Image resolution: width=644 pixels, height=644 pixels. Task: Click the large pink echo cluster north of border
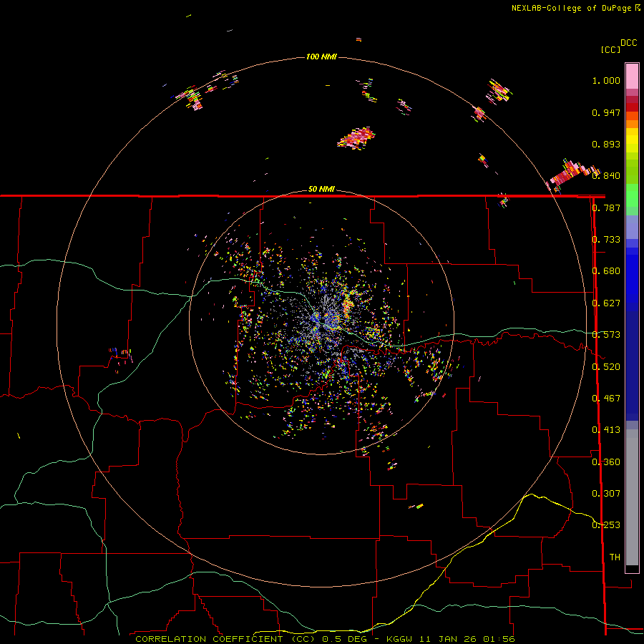(x=356, y=138)
